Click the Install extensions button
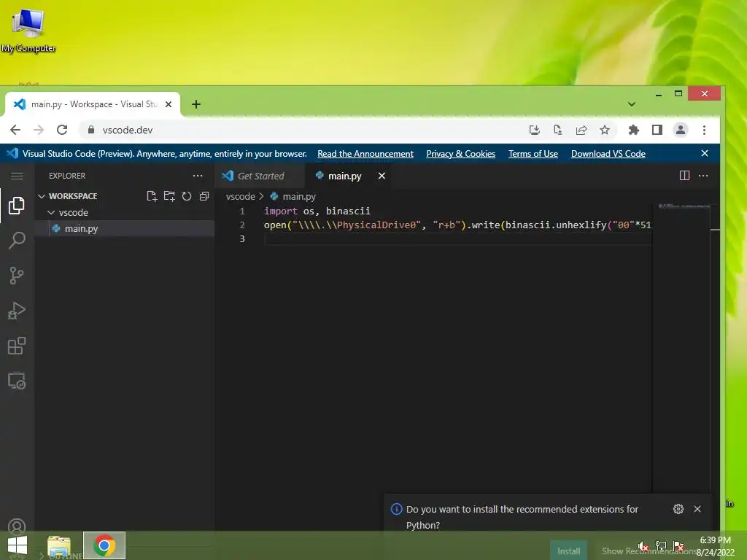Screen dimensions: 747x560 [x=568, y=551]
